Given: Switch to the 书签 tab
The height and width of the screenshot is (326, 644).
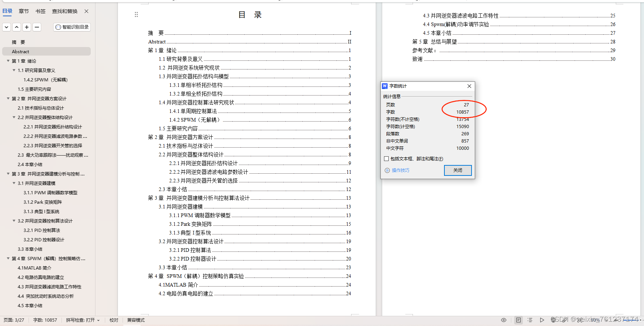Looking at the screenshot, I should pos(40,11).
